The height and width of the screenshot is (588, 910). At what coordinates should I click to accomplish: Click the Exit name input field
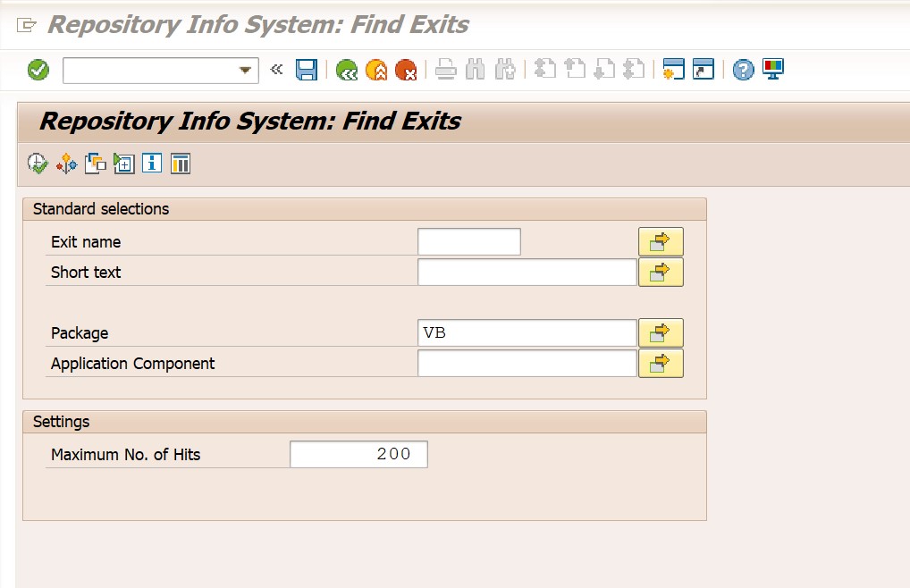469,242
